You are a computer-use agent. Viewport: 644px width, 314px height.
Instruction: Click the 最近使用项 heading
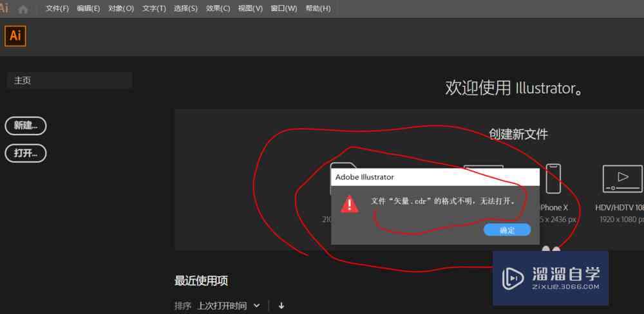[x=201, y=281]
